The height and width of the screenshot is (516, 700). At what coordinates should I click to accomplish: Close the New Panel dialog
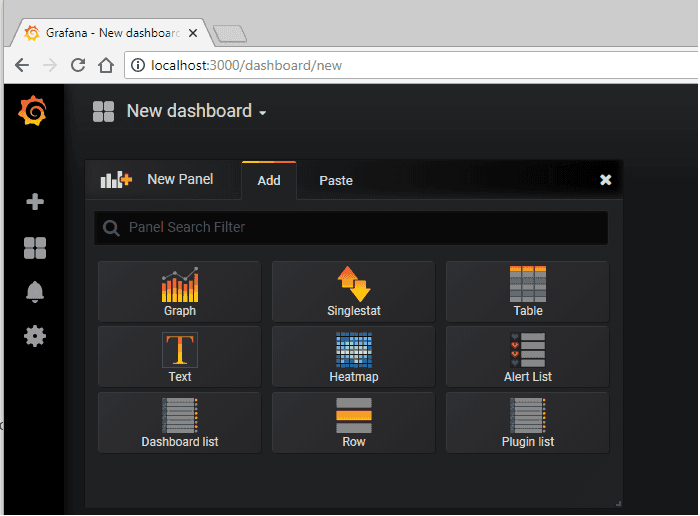pyautogui.click(x=605, y=180)
